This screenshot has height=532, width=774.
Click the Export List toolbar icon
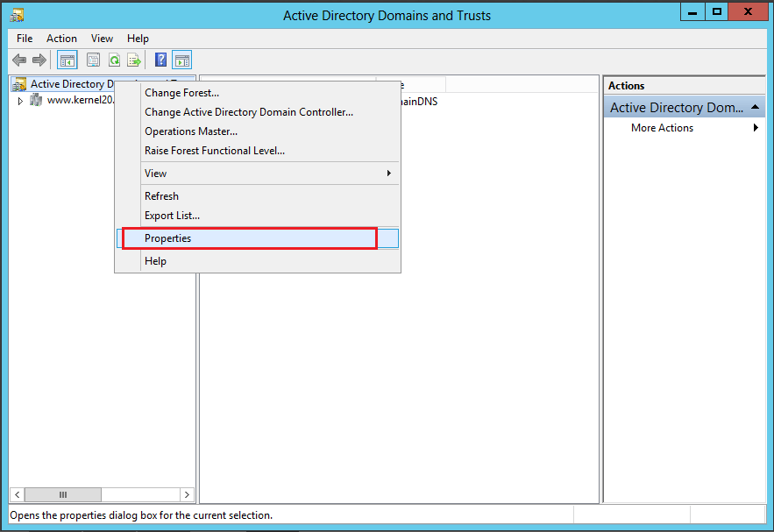pyautogui.click(x=134, y=60)
